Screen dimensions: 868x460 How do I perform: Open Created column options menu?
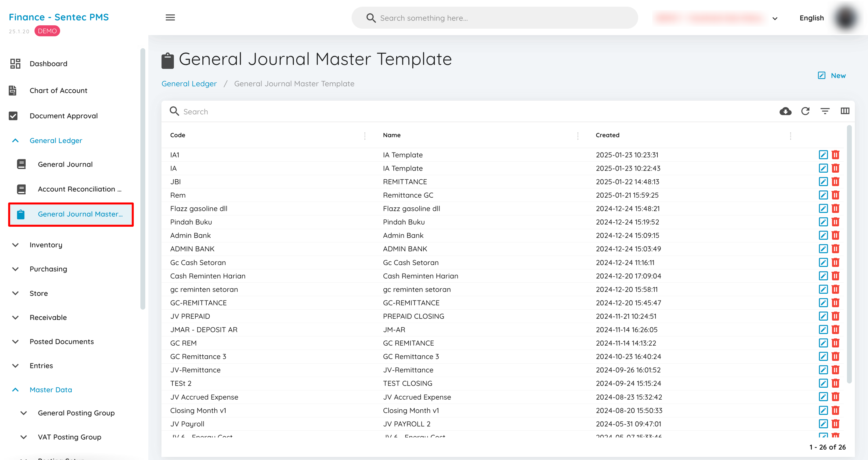click(790, 135)
